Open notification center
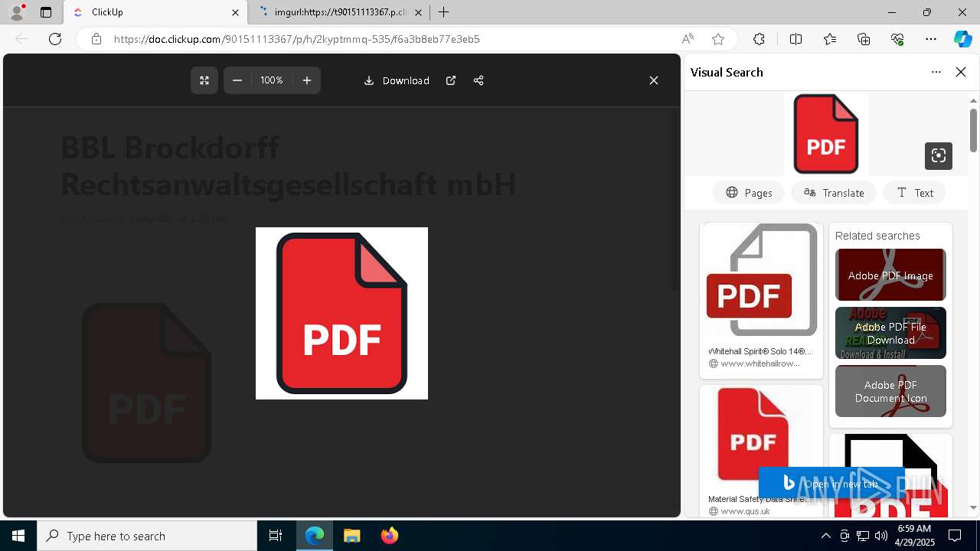 pos(955,536)
